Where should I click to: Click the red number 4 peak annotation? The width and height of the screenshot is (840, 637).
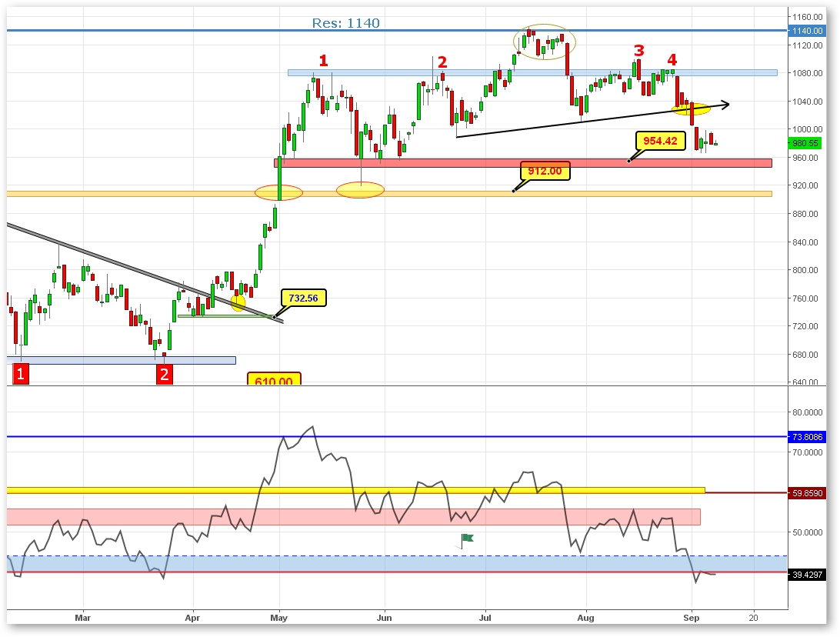click(672, 60)
